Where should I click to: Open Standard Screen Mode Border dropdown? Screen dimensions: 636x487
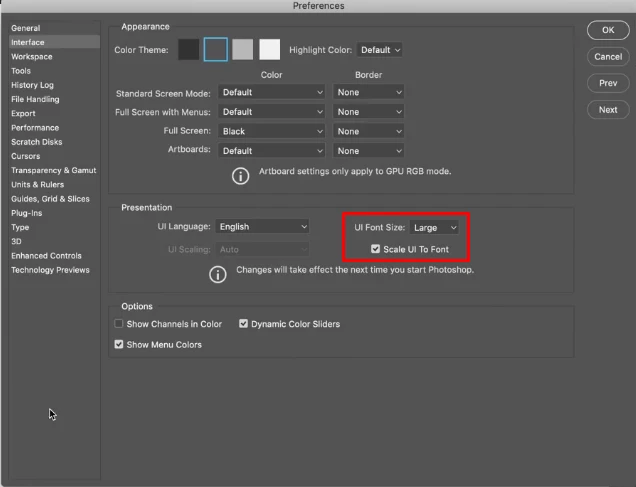point(368,92)
